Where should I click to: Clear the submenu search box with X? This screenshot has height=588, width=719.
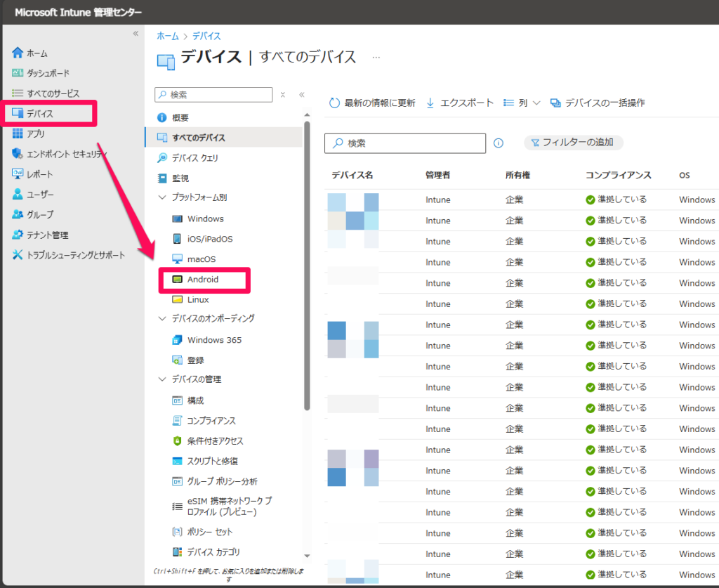tap(283, 94)
